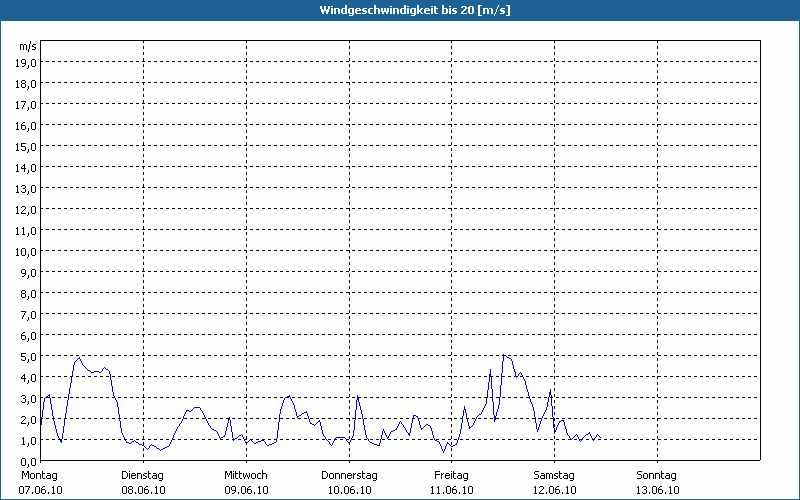Click the '6,0' y-axis value

29,336
